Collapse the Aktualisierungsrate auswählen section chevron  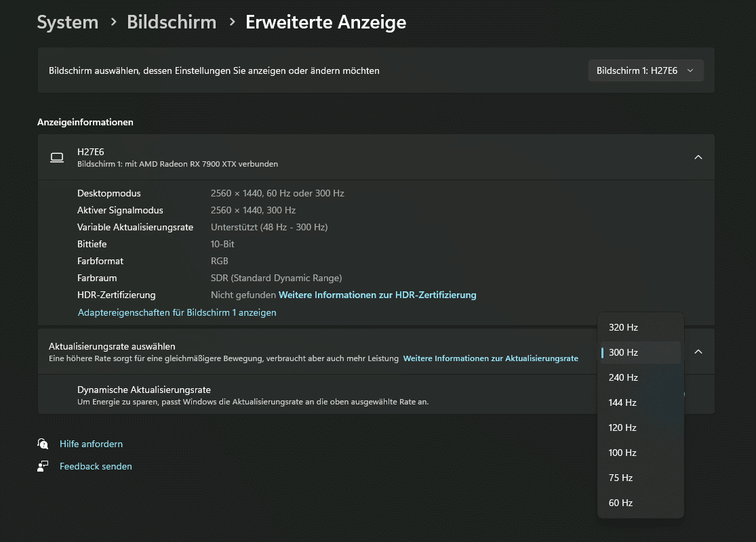(x=698, y=352)
